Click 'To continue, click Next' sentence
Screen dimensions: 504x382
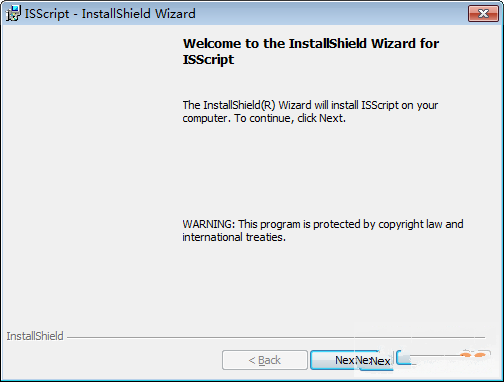click(290, 118)
